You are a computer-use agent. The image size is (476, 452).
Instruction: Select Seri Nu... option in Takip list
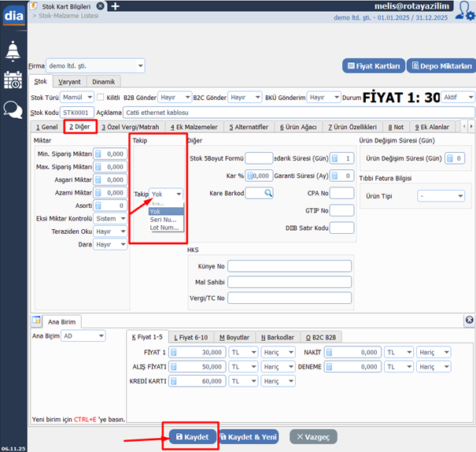click(165, 220)
